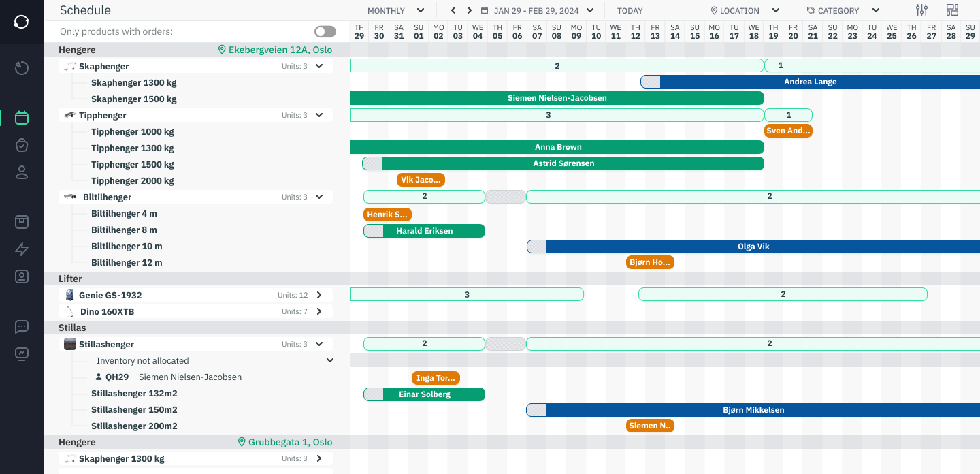Viewport: 980px width, 474px height.
Task: Open the chat messages sidebar icon
Action: (22, 327)
